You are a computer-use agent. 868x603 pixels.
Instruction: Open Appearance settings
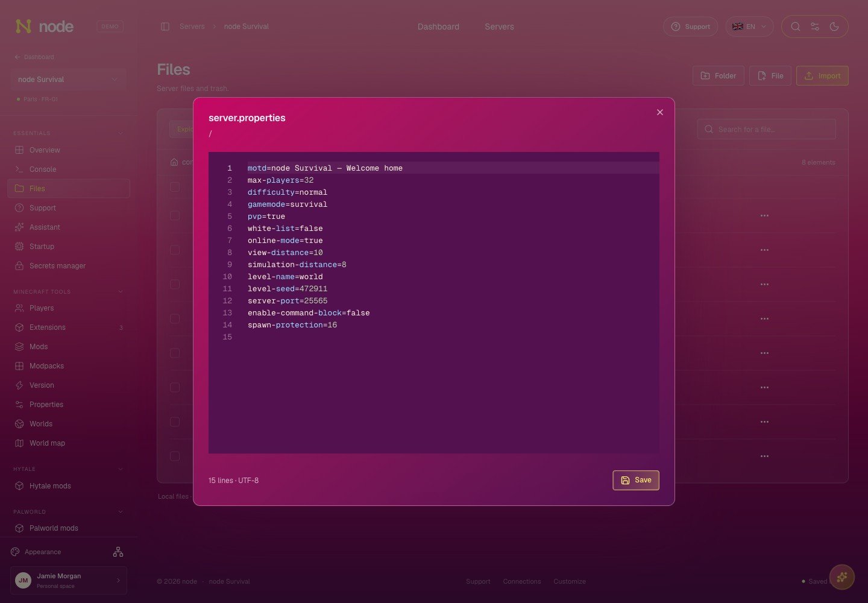(36, 552)
